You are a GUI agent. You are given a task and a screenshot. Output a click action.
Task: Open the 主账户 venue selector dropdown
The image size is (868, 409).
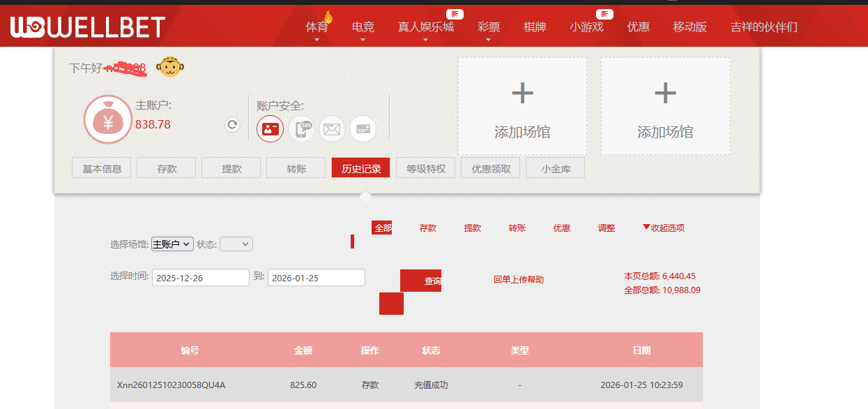coord(172,243)
